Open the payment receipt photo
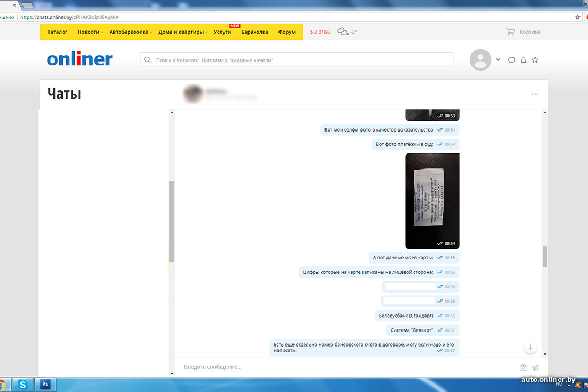 coord(432,201)
